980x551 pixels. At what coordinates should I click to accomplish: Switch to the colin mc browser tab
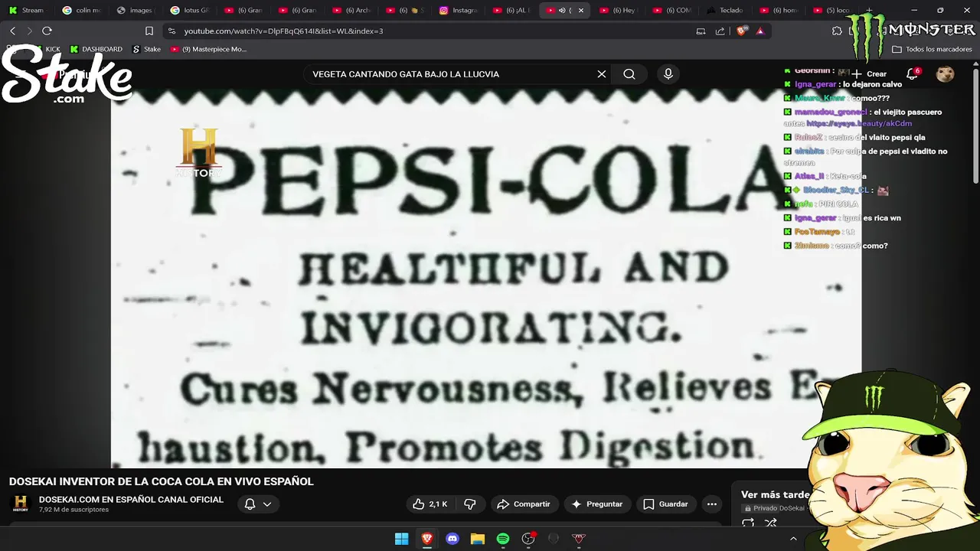point(81,10)
